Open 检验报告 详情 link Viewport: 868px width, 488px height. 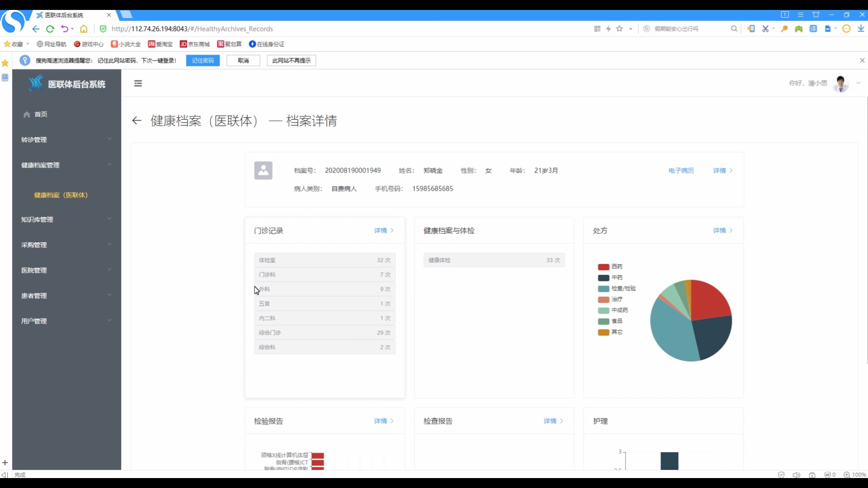tap(383, 421)
